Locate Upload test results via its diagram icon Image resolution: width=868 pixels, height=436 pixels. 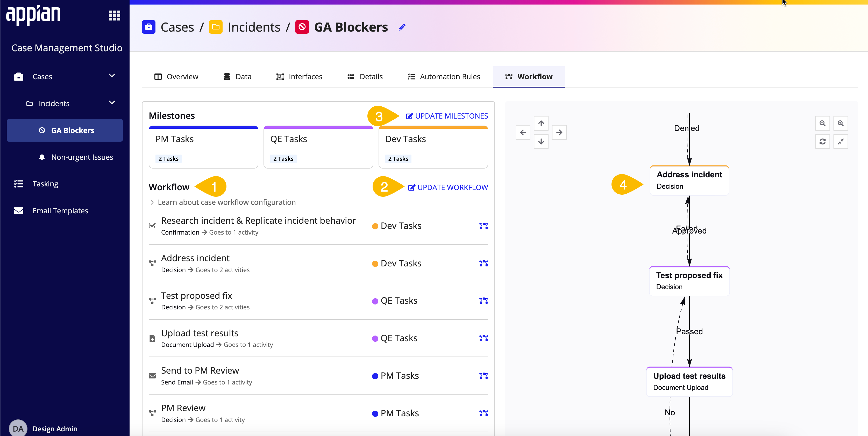pyautogui.click(x=483, y=338)
